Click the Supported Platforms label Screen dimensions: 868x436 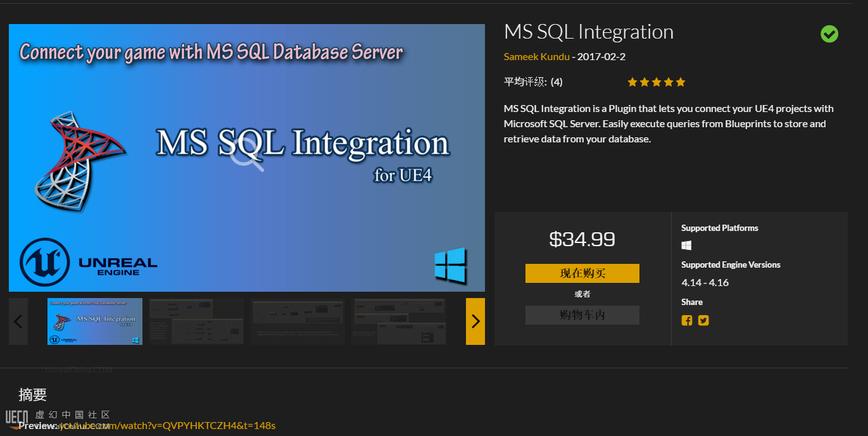click(720, 228)
